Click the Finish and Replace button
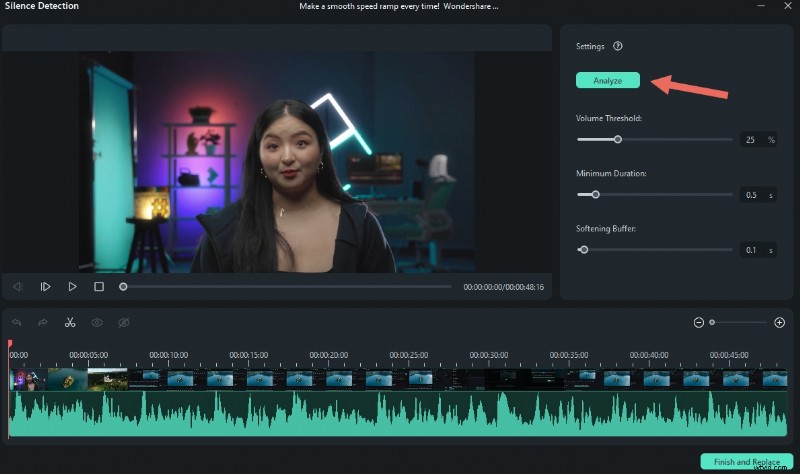Image resolution: width=800 pixels, height=474 pixels. pyautogui.click(x=746, y=461)
